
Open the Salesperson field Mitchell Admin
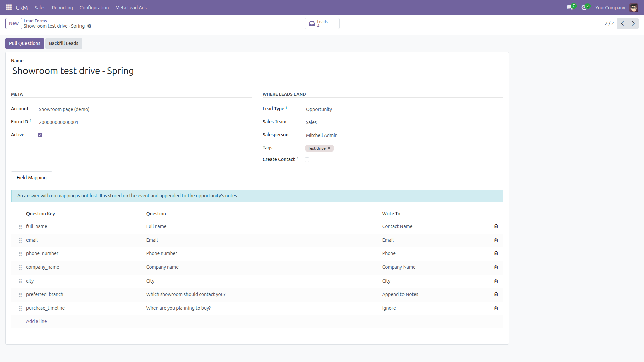tap(404, 135)
